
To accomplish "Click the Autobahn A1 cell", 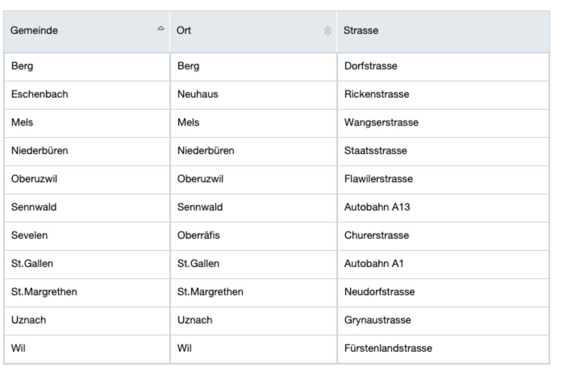I will 374,264.
